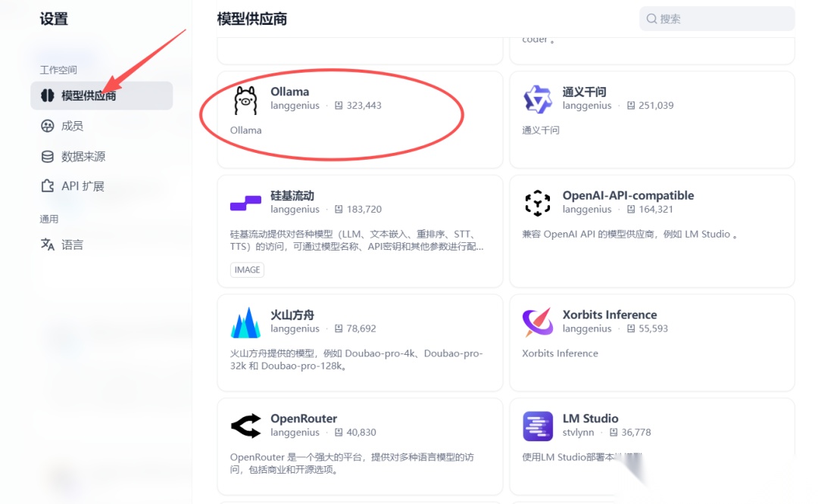Click the 设置 heading

click(55, 19)
